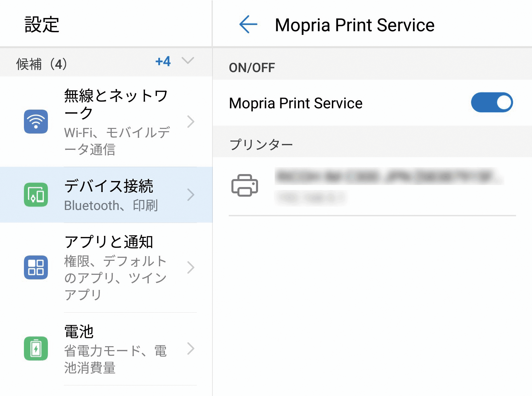Viewport: 532px width, 396px height.
Task: Open chevron next to 無線とネットワーク
Action: 191,122
